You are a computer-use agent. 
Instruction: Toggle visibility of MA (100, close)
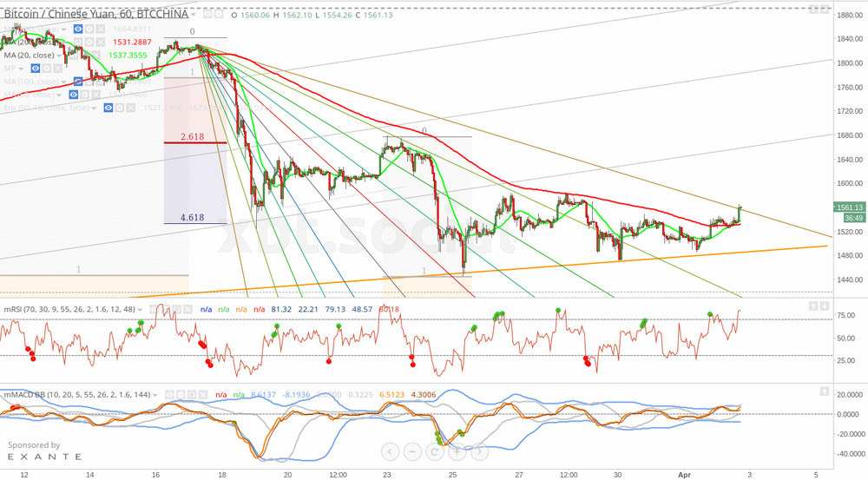(x=78, y=82)
